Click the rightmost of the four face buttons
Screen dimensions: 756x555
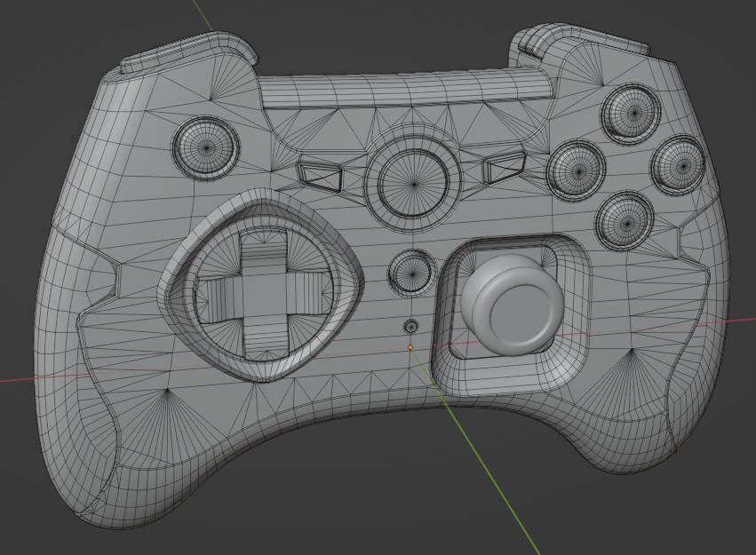click(x=680, y=166)
